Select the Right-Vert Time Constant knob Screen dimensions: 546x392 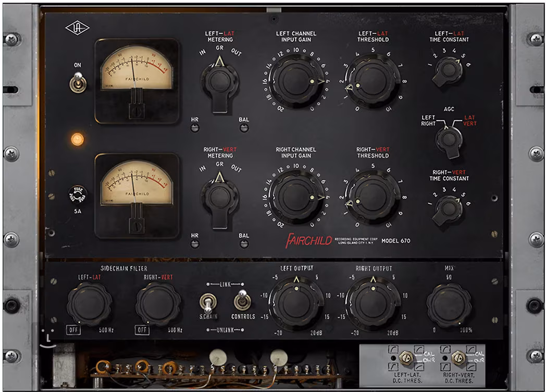pos(448,209)
